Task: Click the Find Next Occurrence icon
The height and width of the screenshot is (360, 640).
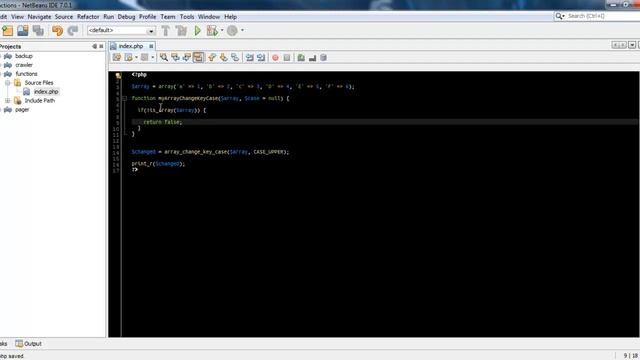Action: 187,58
